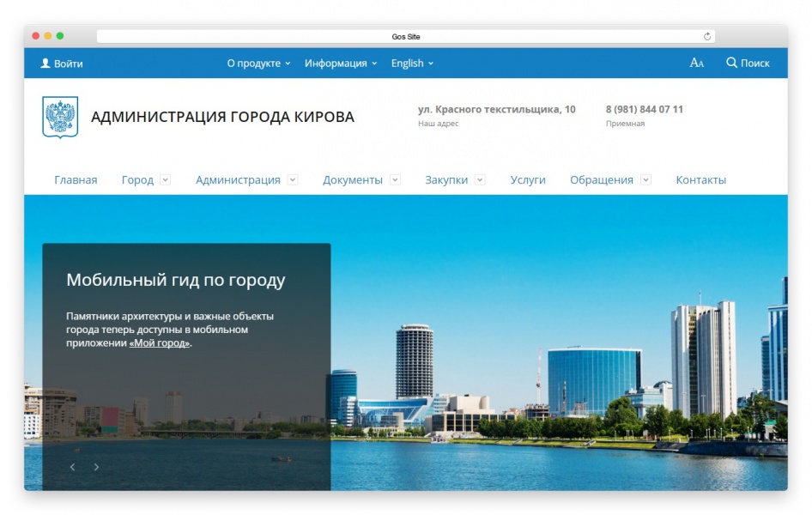Click the font size Aa icon

[x=696, y=64]
